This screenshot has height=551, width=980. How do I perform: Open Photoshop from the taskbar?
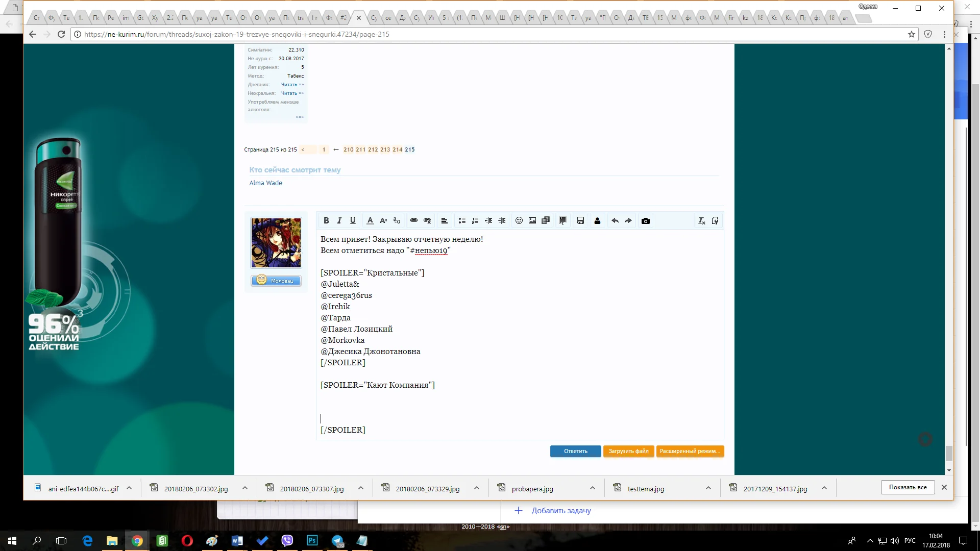[312, 541]
